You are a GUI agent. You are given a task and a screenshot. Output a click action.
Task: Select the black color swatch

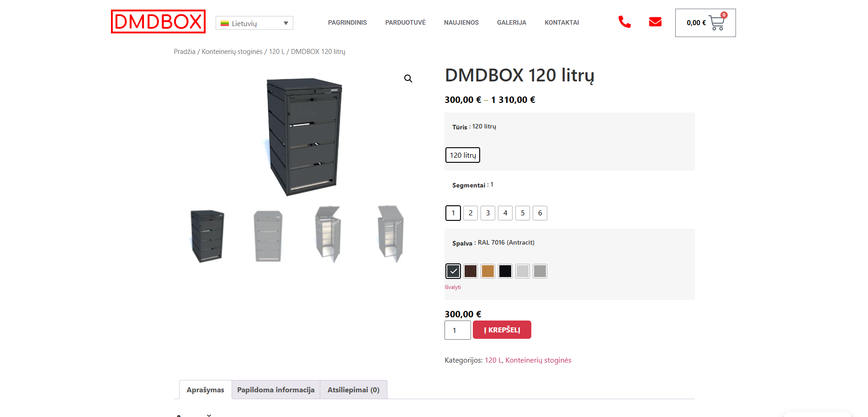click(505, 271)
